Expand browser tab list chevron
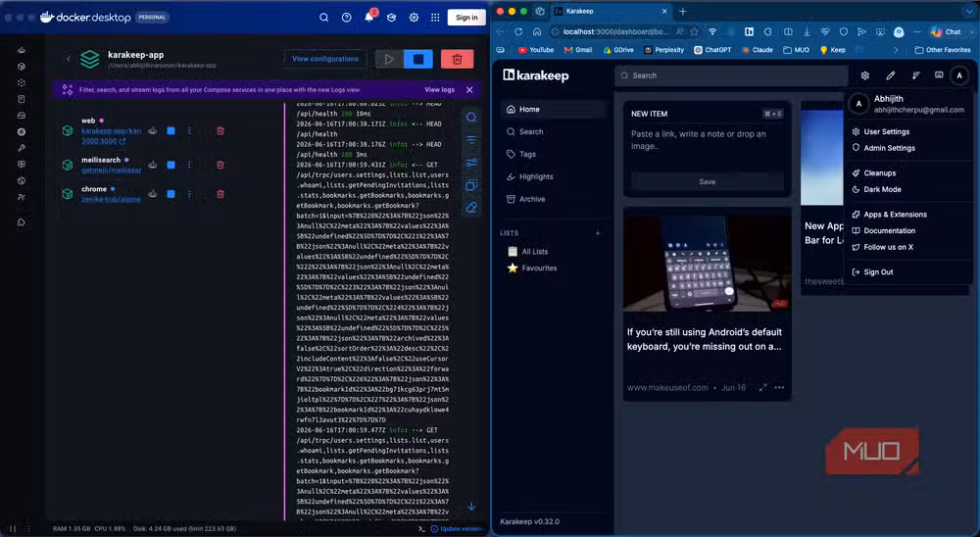Viewport: 980px width, 537px height. pos(970,11)
